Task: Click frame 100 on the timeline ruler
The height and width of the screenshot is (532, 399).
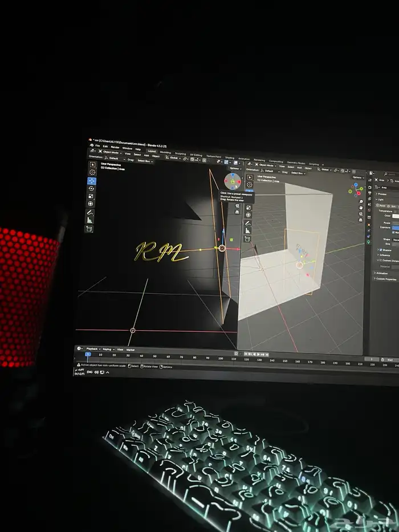Action: [221, 358]
